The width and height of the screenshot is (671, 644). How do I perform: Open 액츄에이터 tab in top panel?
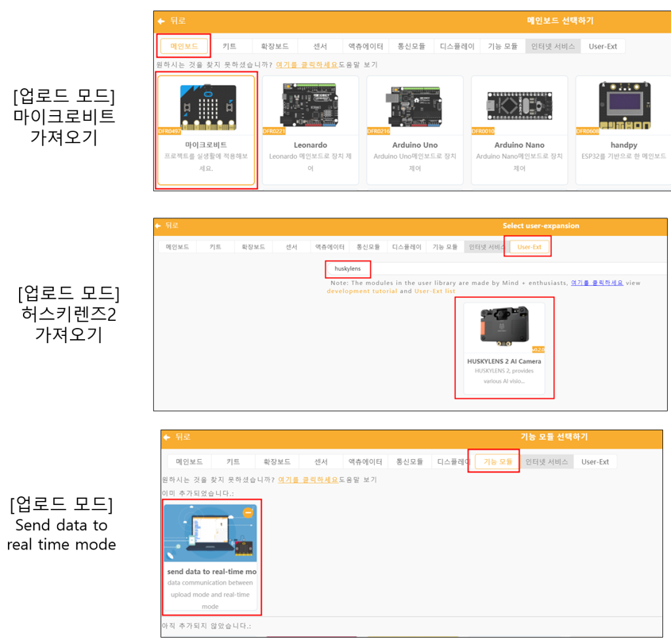pos(365,46)
